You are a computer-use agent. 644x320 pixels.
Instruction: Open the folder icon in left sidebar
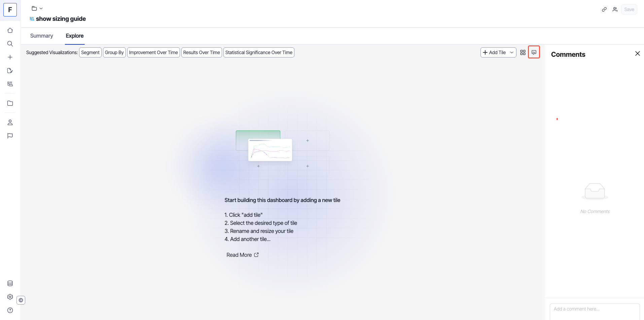pos(10,103)
